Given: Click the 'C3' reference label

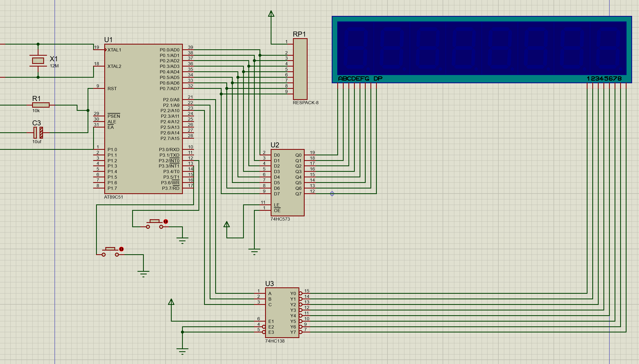Looking at the screenshot, I should (37, 123).
